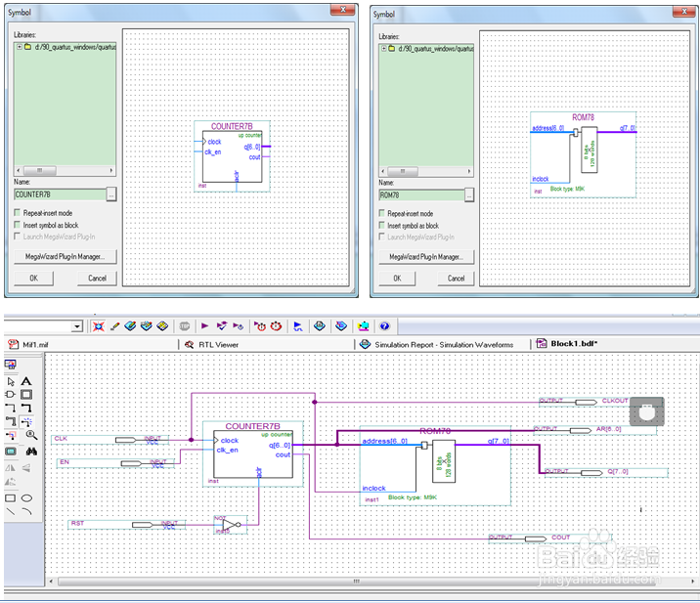Screen dimensions: 700x603
Task: Open the Help question mark icon
Action: coord(384,326)
